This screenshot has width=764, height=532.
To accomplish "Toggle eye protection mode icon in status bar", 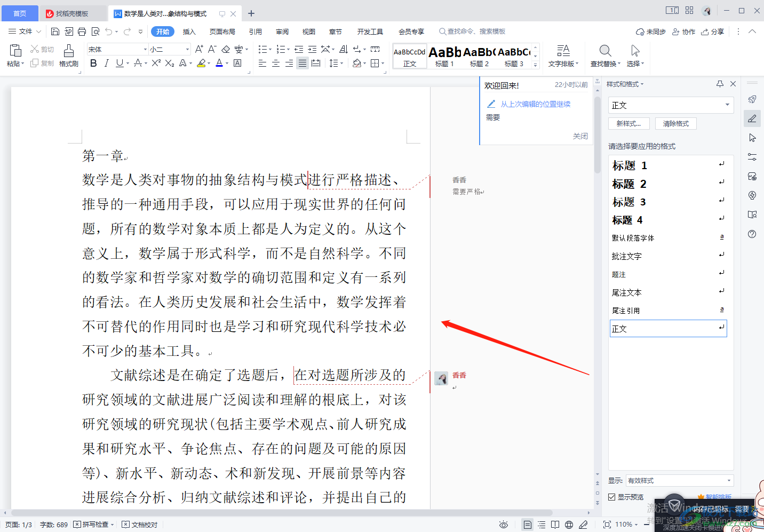I will point(503,525).
